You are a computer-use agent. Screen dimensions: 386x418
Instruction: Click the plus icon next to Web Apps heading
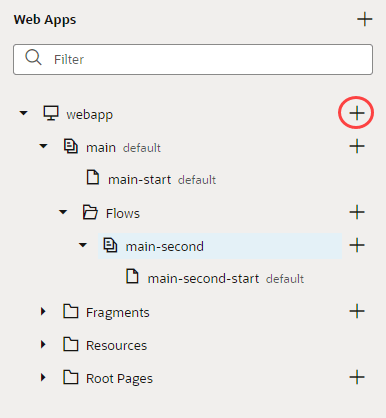365,19
